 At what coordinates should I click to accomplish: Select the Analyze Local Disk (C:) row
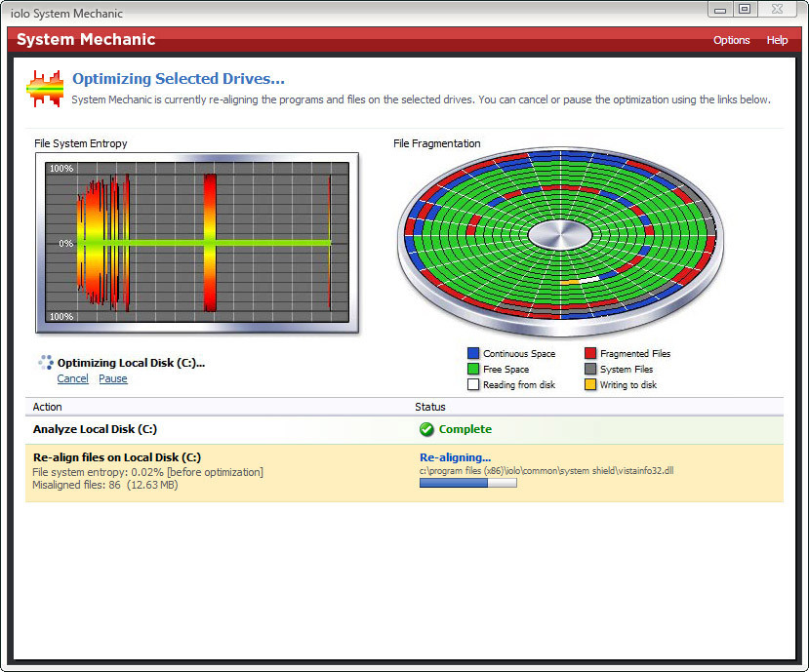[404, 429]
